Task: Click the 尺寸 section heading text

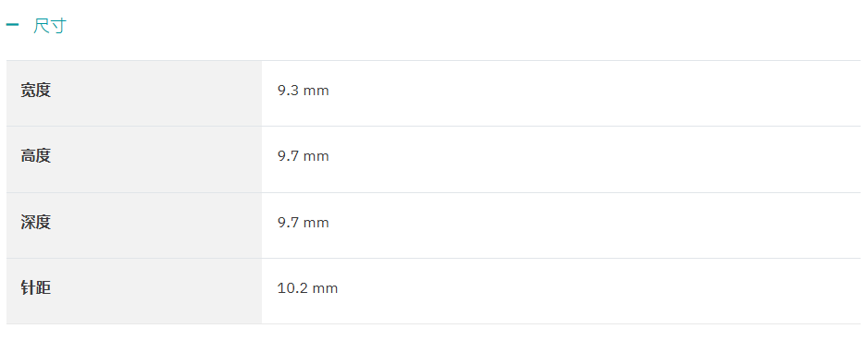Action: tap(50, 26)
